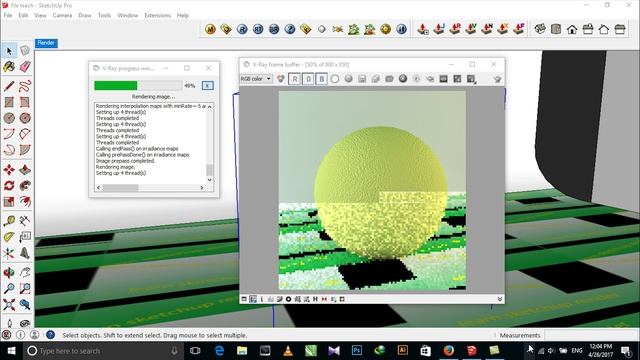Select the Move tool
This screenshot has width=640, height=360.
point(9,169)
